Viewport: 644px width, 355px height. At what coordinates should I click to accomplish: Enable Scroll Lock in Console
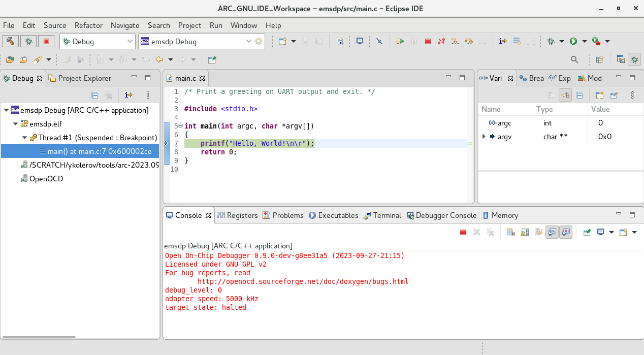point(524,232)
